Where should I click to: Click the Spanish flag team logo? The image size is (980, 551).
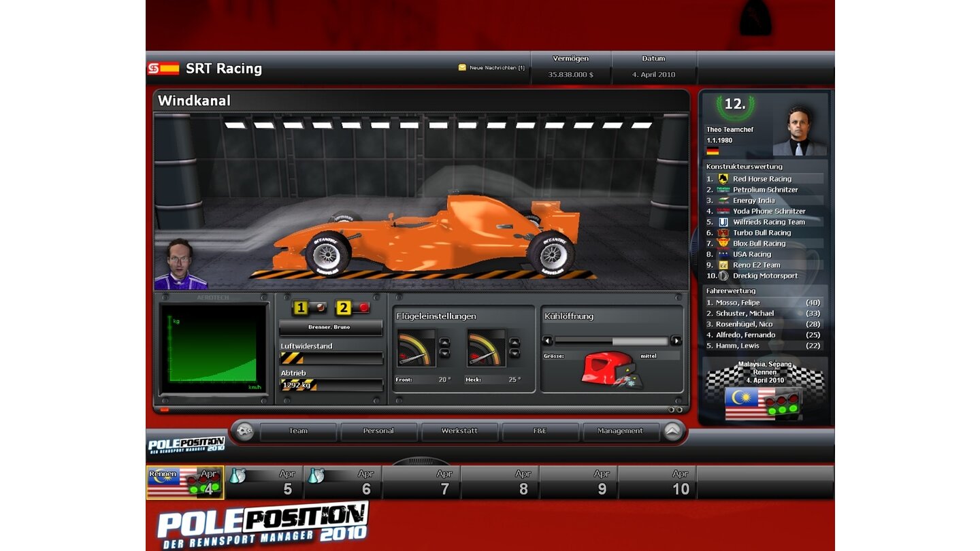[163, 69]
